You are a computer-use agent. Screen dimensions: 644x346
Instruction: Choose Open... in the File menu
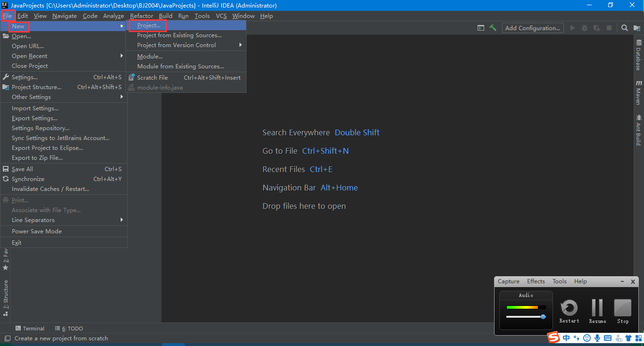64,36
